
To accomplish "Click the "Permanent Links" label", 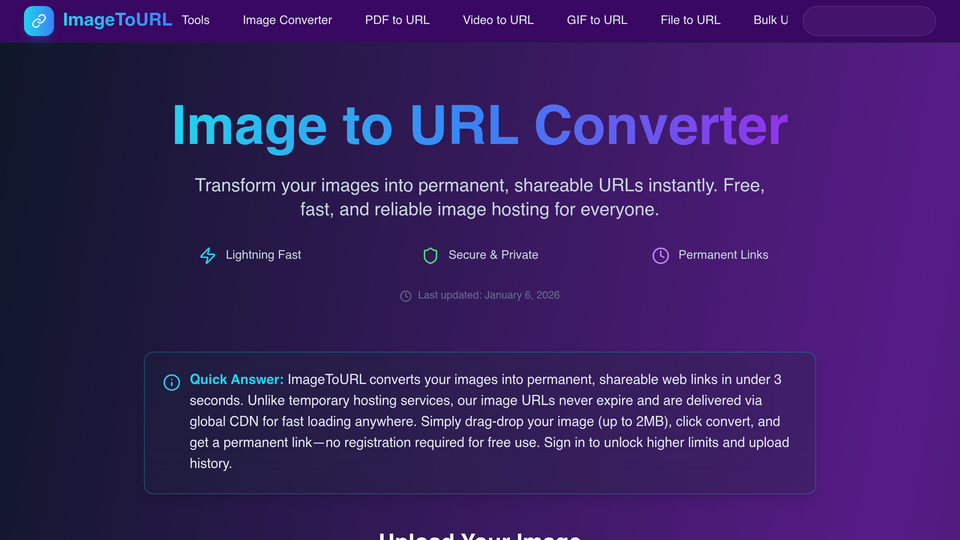I will [723, 255].
